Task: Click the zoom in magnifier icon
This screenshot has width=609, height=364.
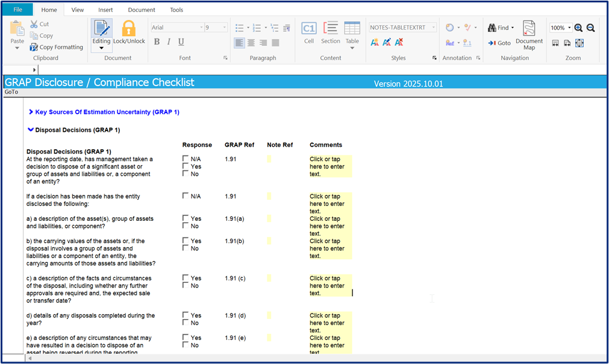Action: click(x=578, y=28)
